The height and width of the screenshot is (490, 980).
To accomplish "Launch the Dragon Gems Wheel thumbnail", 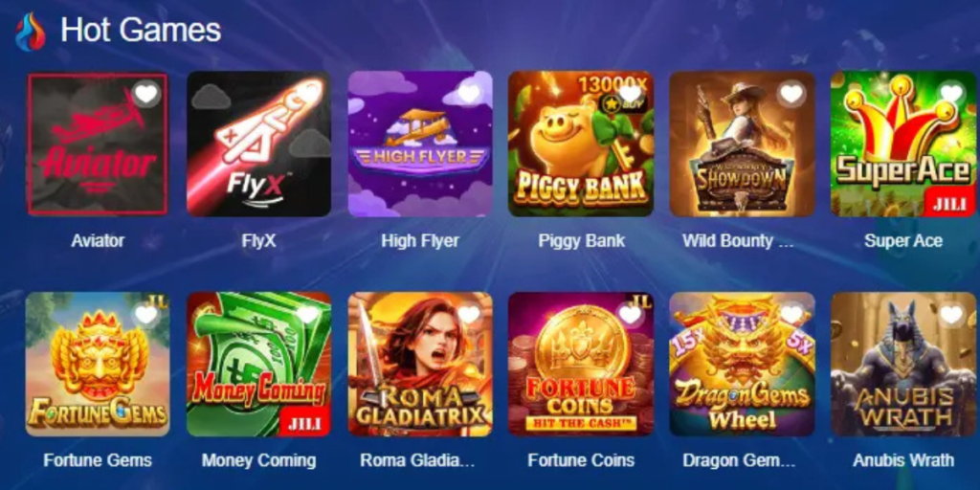I will tap(742, 365).
